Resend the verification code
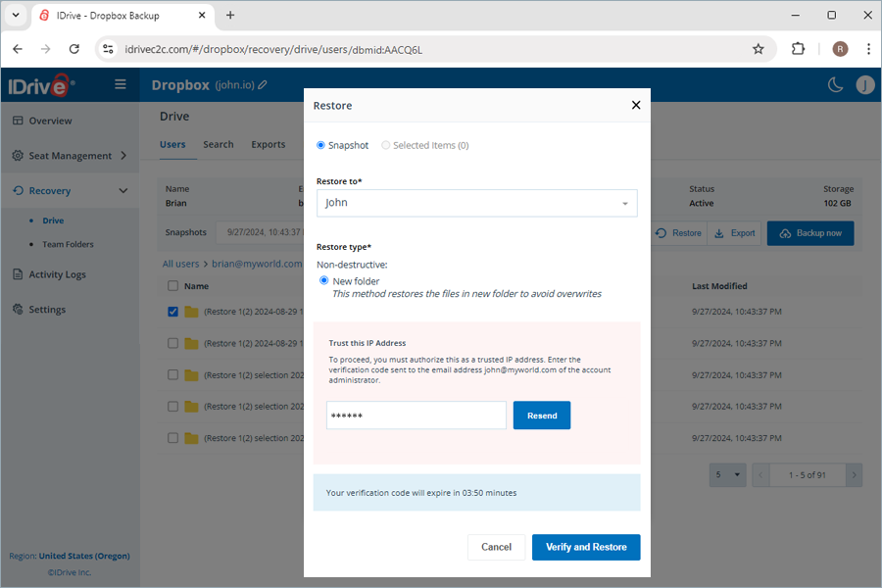882x588 pixels. (x=542, y=416)
